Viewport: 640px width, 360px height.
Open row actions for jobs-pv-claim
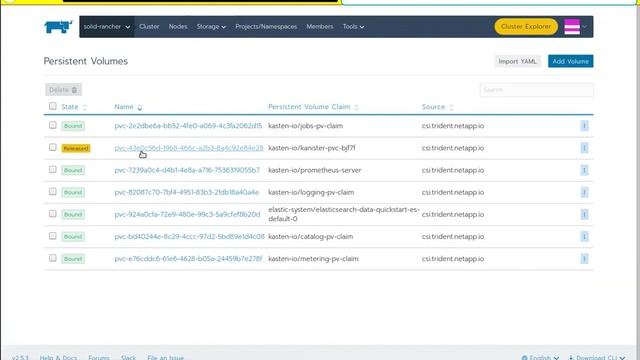(x=584, y=126)
